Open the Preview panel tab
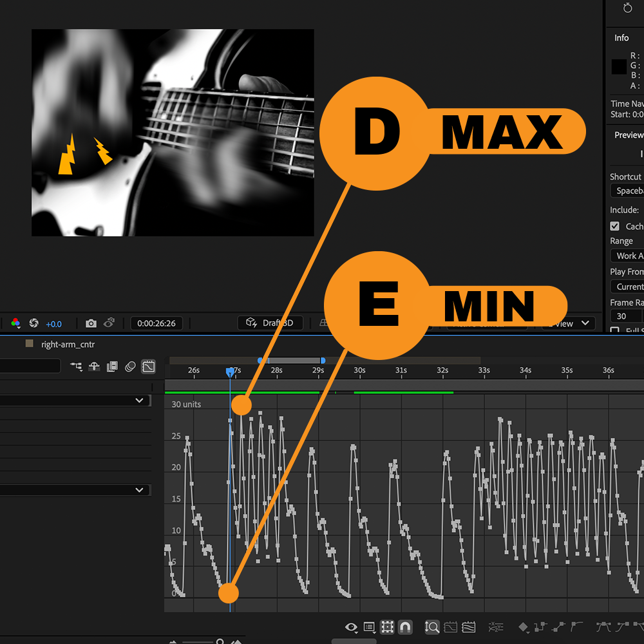 point(628,135)
